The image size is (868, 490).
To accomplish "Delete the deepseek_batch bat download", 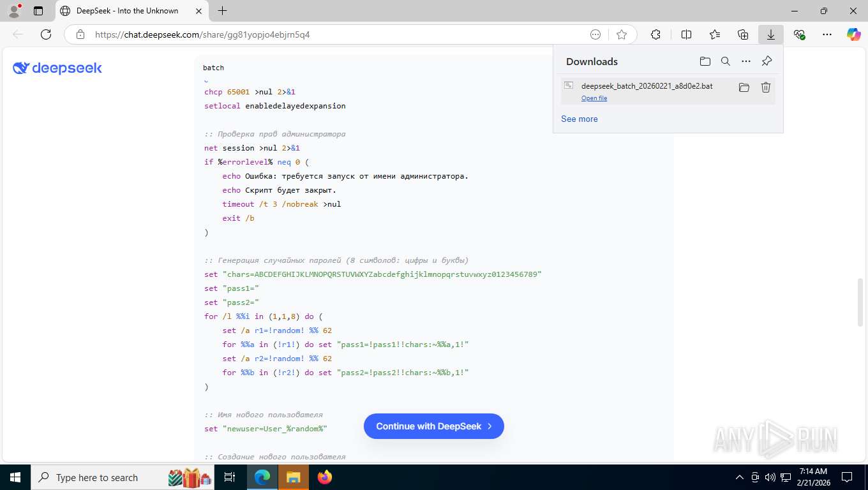I will point(766,87).
